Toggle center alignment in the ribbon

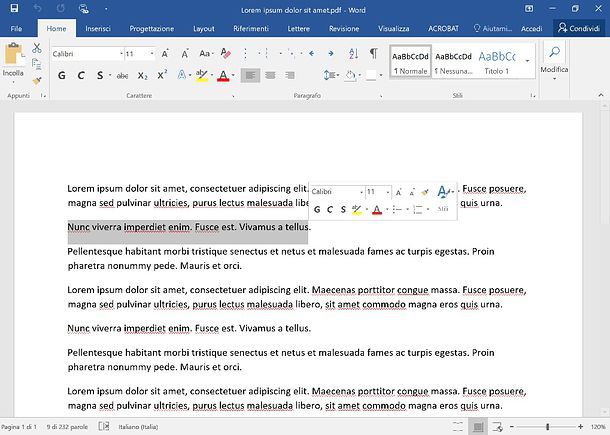(270, 75)
